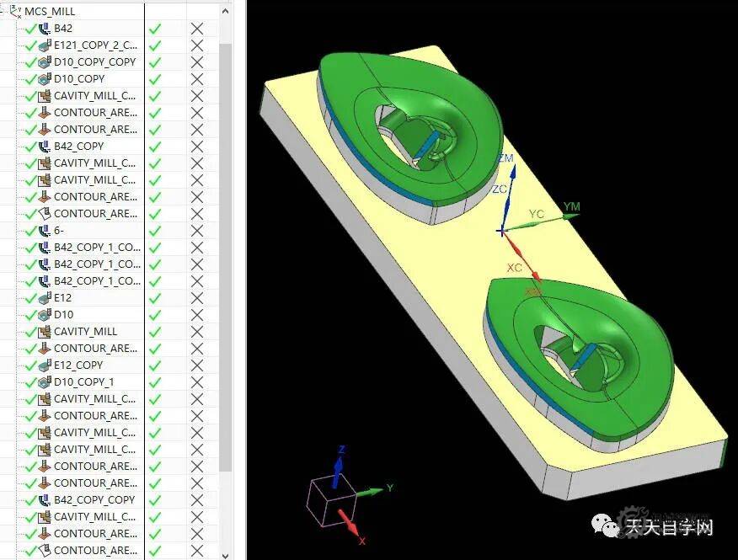
Task: Click the CAVITY_MILL operation icon
Action: pyautogui.click(x=45, y=332)
